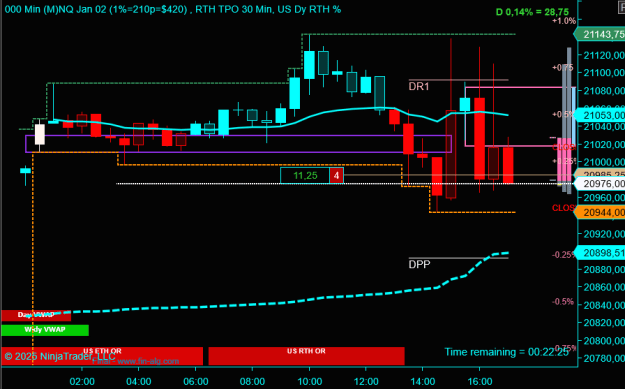Click the 20800,00 price axis label
Image resolution: width=625 pixels, height=389 pixels.
pyautogui.click(x=604, y=341)
